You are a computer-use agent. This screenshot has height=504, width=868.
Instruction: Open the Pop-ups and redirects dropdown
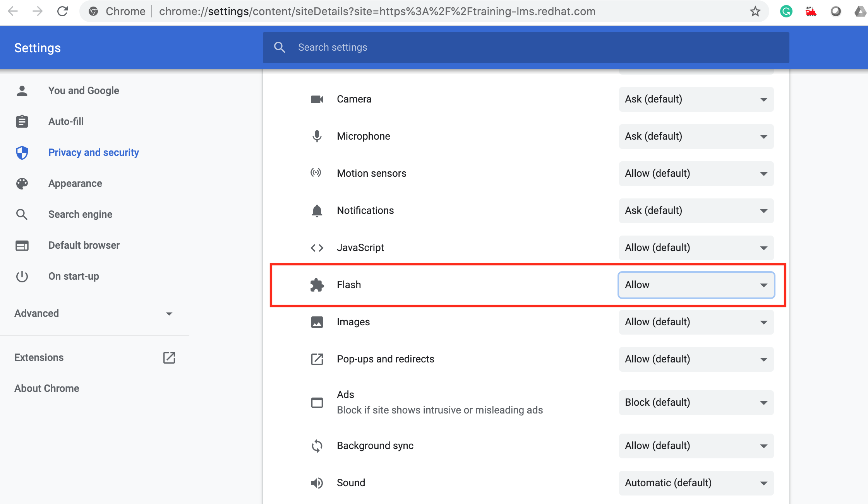(x=696, y=359)
